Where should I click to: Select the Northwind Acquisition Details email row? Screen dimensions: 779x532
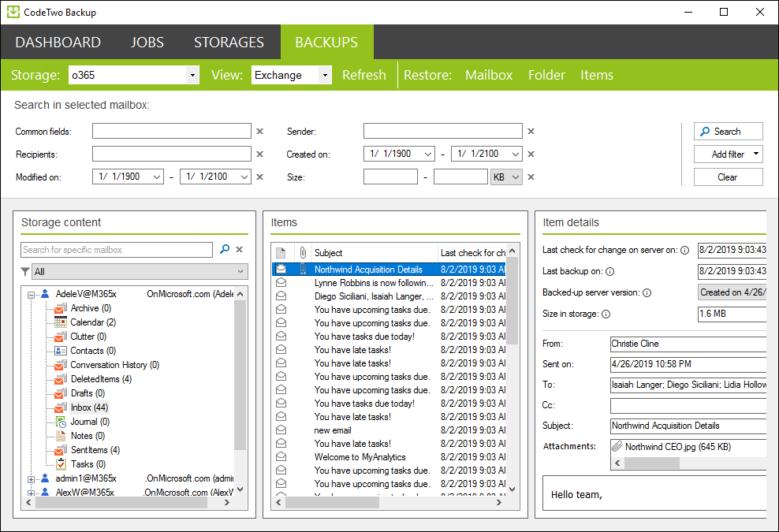[x=389, y=270]
